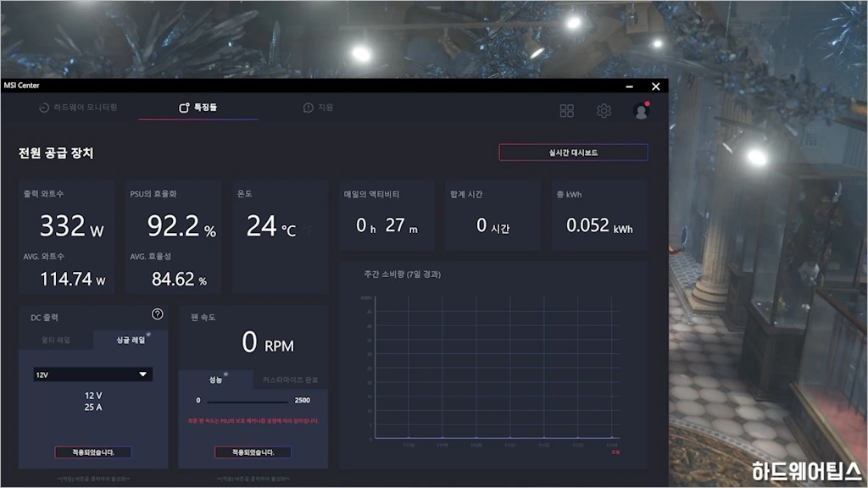
Task: Click the 주간 소비량 chart title
Action: [403, 274]
